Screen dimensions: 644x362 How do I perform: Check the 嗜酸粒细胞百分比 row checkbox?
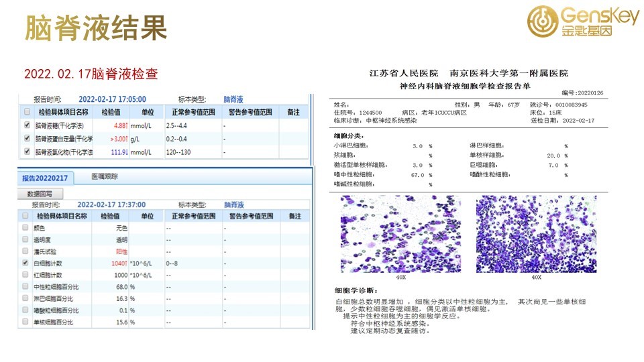click(x=25, y=310)
